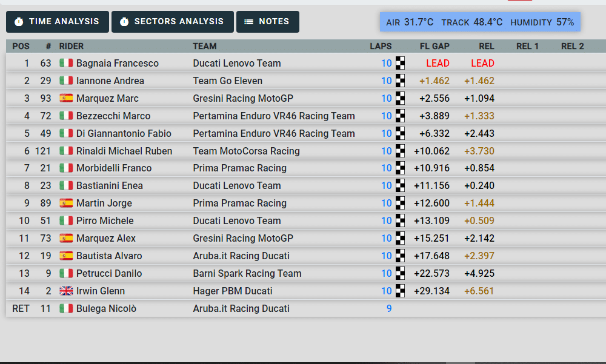The image size is (606, 364).
Task: Click Marc Marquez's Spanish flag icon
Action: (x=66, y=98)
